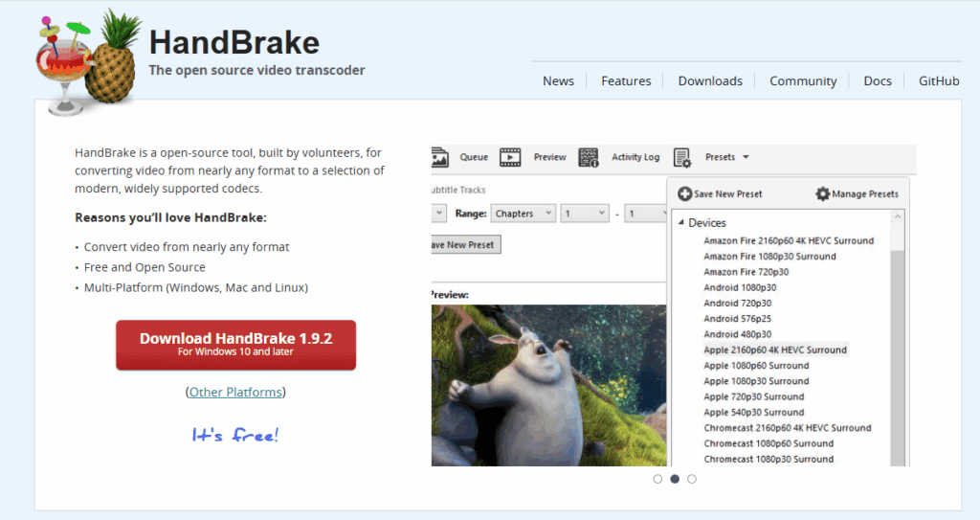Select Chromecast 2160p60 4K HEVC Surround preset
The height and width of the screenshot is (520, 980).
[788, 428]
